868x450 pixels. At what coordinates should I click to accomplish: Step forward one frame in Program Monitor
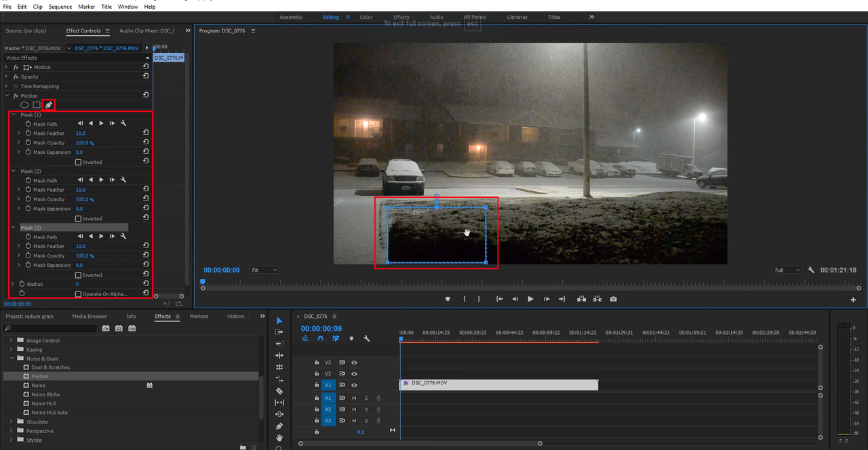tap(547, 299)
